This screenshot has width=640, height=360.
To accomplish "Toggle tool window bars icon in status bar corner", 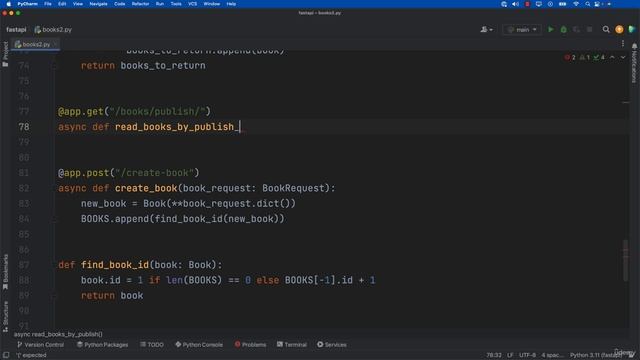I will pos(6,355).
